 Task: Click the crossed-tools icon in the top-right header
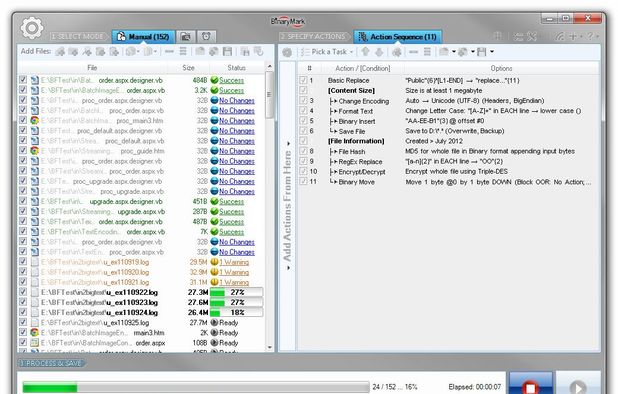point(531,36)
